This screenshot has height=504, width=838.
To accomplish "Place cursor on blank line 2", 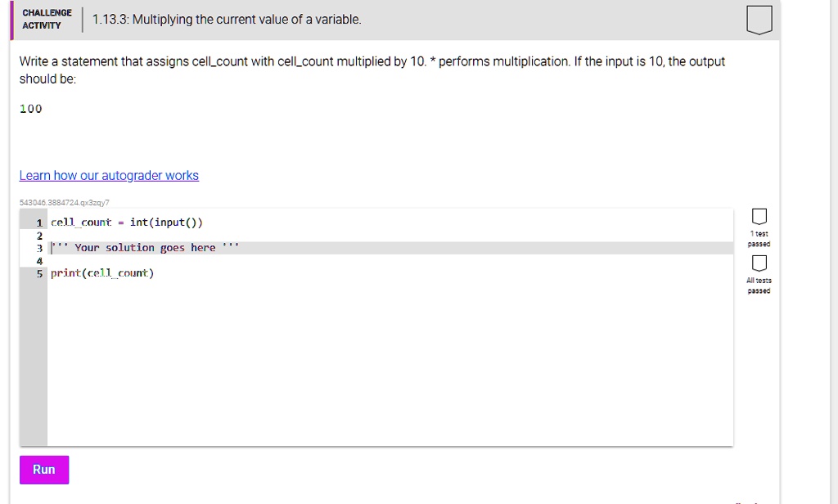I will pos(123,235).
